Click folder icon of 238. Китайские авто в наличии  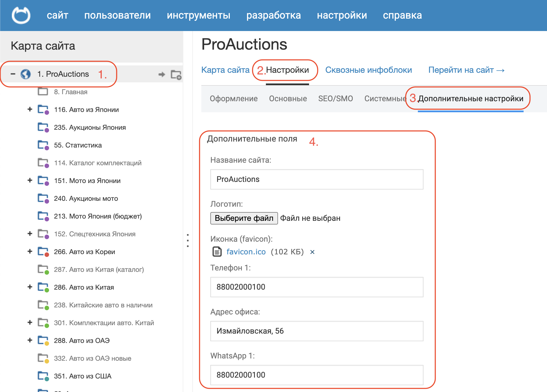click(43, 305)
